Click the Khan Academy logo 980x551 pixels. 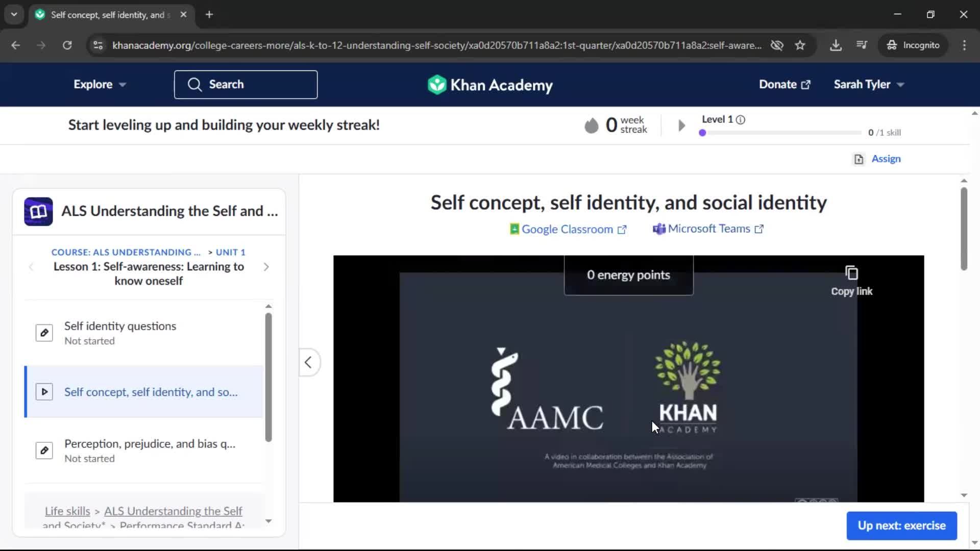point(490,85)
